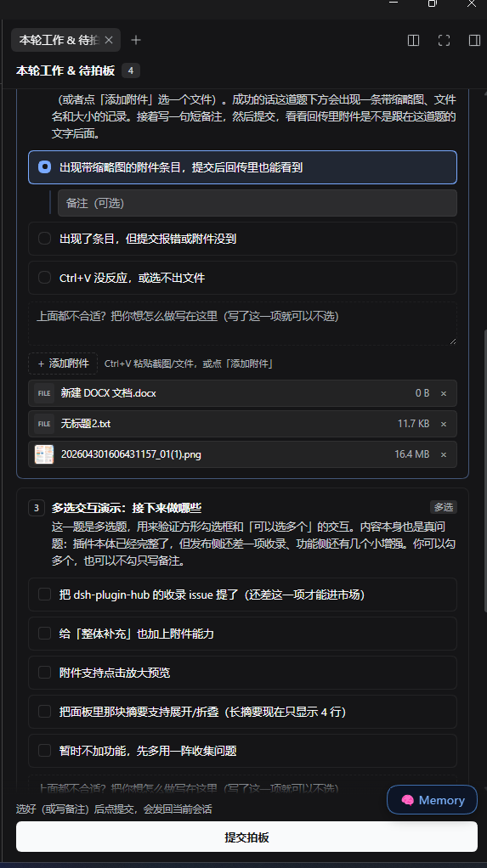Remove 新建 DOCX 文档.docx attachment
487x868 pixels.
[444, 393]
